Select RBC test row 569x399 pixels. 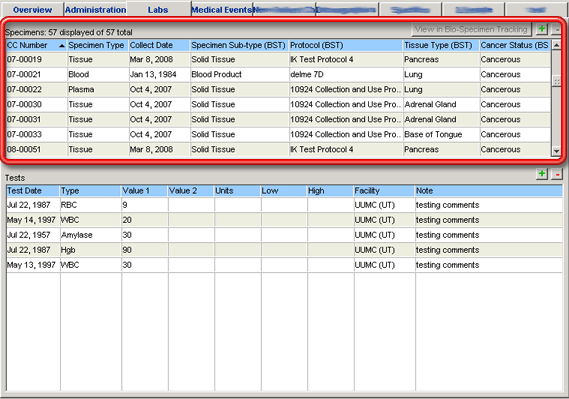pos(284,205)
